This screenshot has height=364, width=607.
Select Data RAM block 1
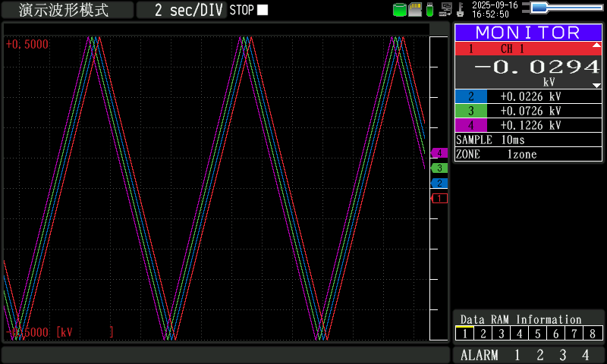(x=464, y=333)
